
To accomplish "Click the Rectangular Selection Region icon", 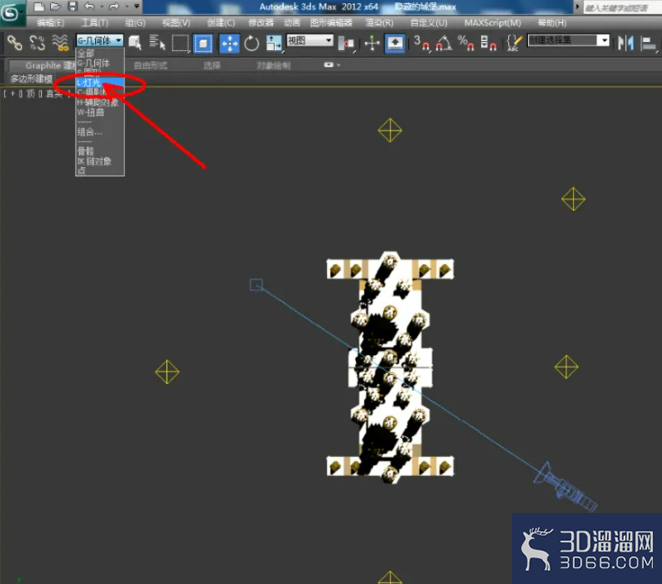I will [x=180, y=43].
